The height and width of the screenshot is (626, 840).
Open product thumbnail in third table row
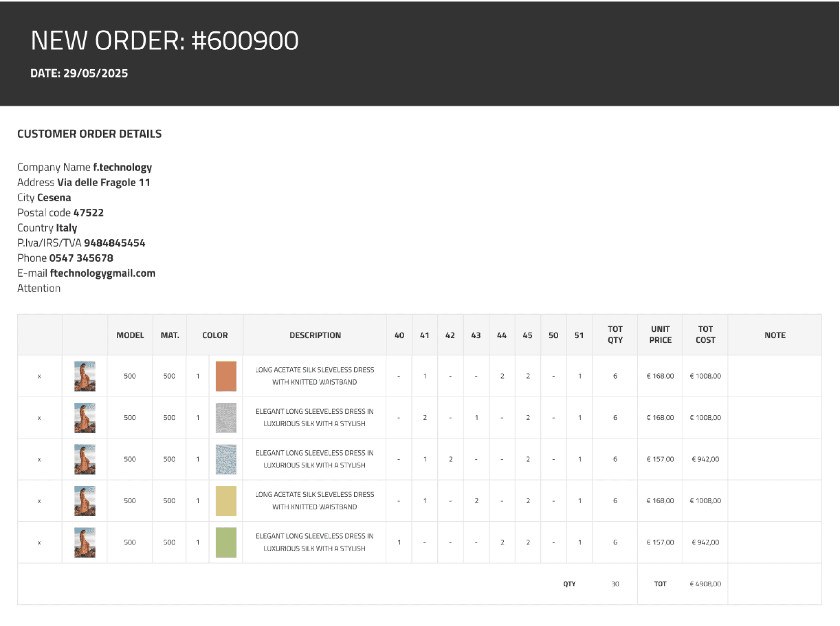(x=85, y=459)
